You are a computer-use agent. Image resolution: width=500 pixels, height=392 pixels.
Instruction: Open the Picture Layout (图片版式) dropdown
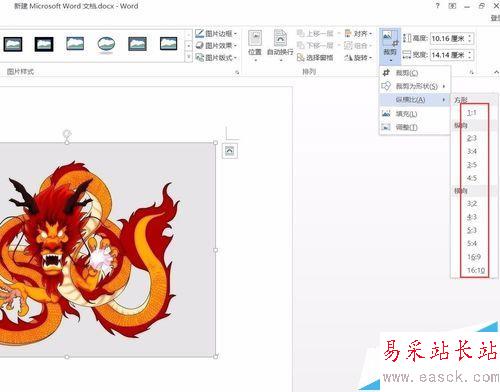point(216,57)
